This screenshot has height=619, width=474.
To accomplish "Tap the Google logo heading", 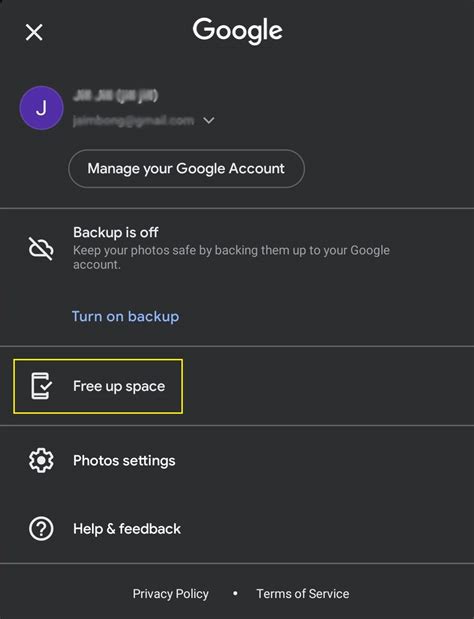I will click(238, 31).
